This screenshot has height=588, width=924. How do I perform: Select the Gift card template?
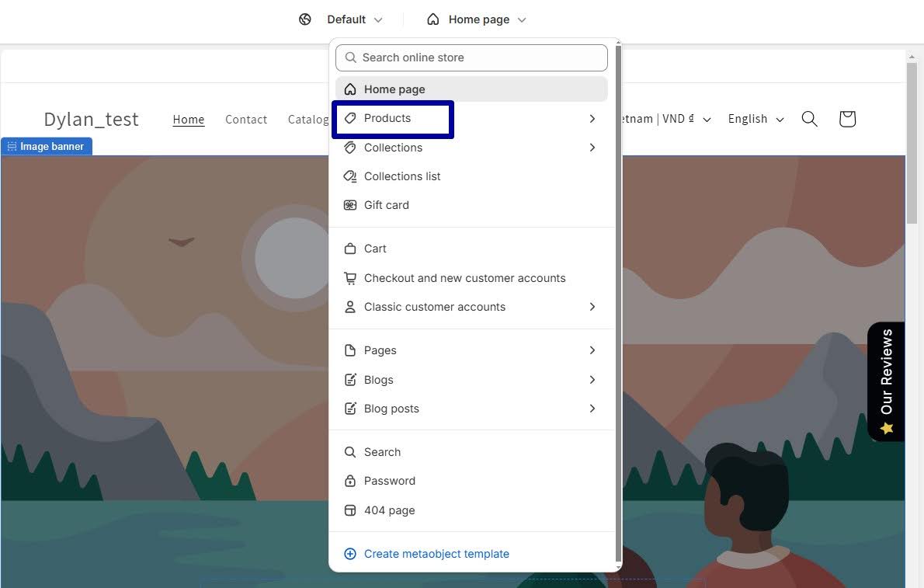point(471,205)
